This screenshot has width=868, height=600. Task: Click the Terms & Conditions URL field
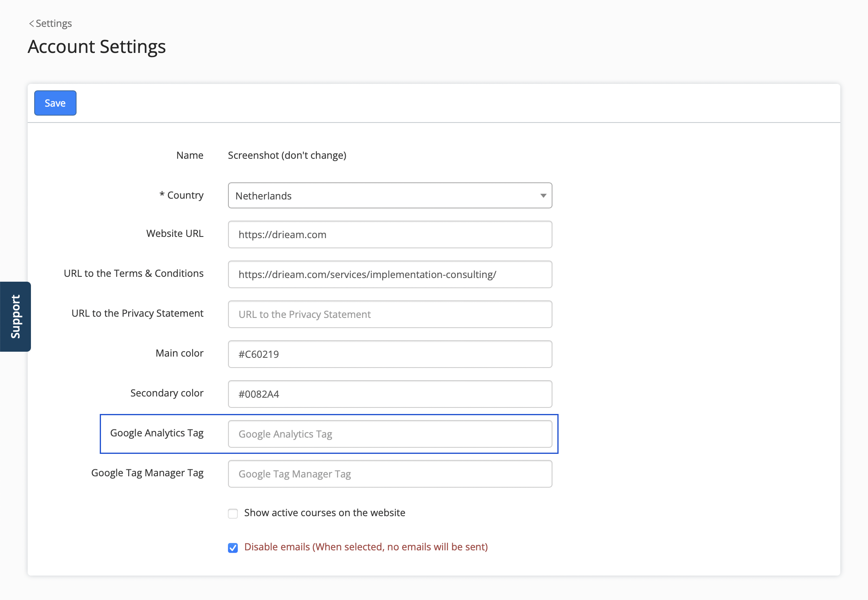(x=390, y=274)
